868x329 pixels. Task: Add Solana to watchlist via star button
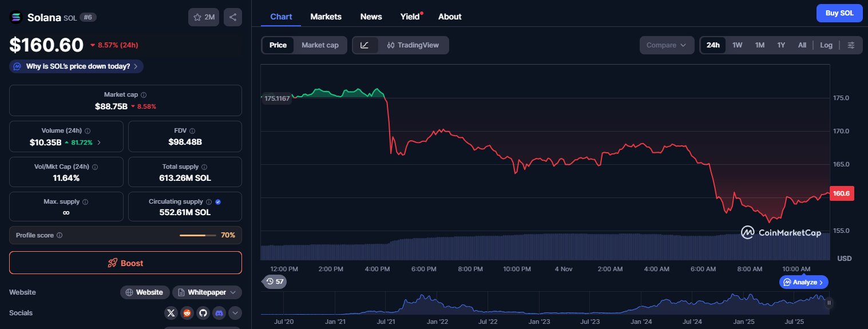204,17
